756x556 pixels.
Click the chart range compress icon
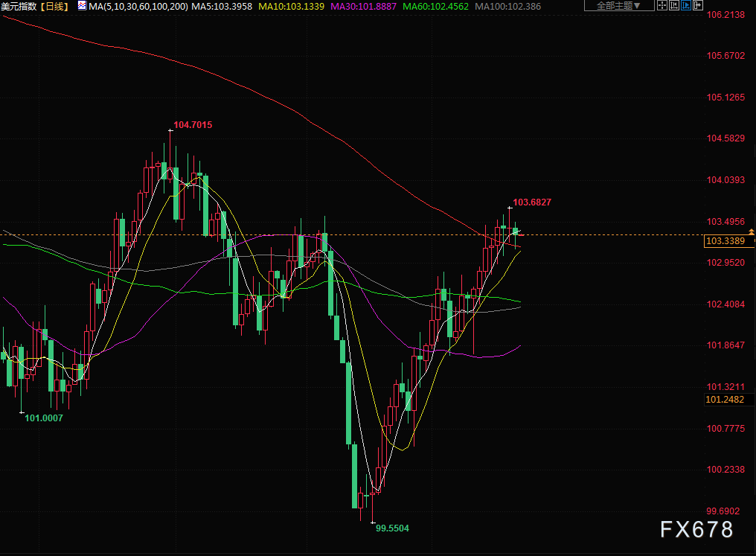[674, 6]
